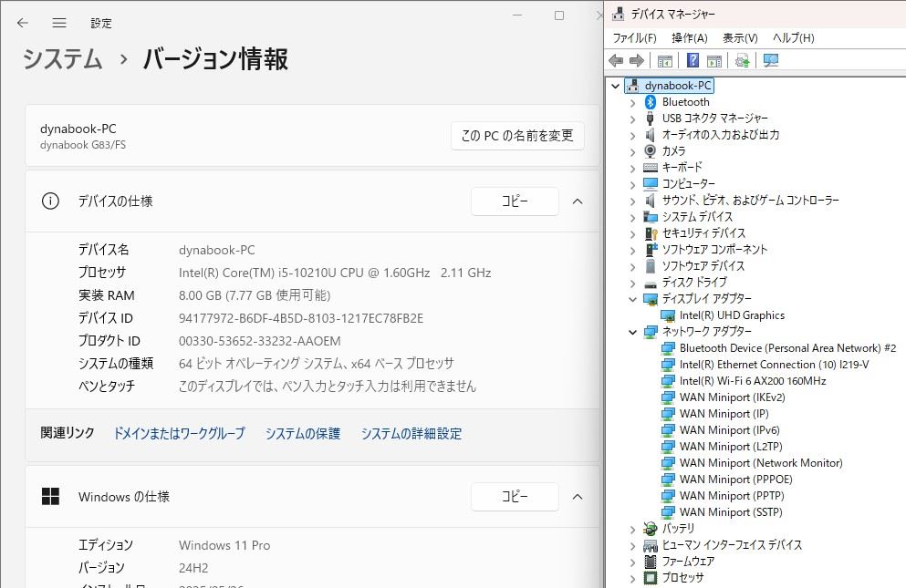Collapse the dynabook-PC root node
Screen dimensions: 906x588
click(x=615, y=86)
